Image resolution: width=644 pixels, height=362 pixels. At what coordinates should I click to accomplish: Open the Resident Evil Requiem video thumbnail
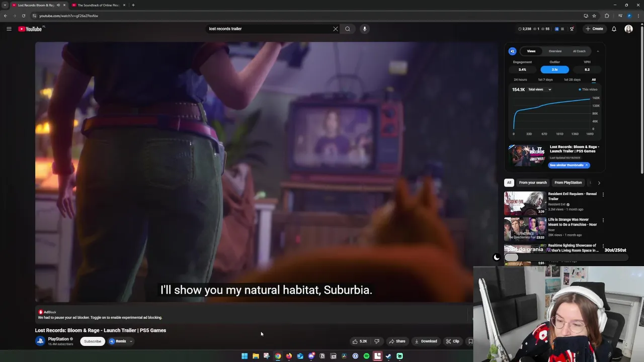pyautogui.click(x=524, y=203)
